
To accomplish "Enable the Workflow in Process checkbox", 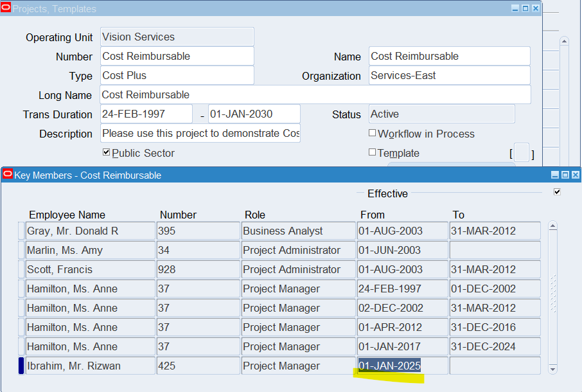I will pos(372,134).
